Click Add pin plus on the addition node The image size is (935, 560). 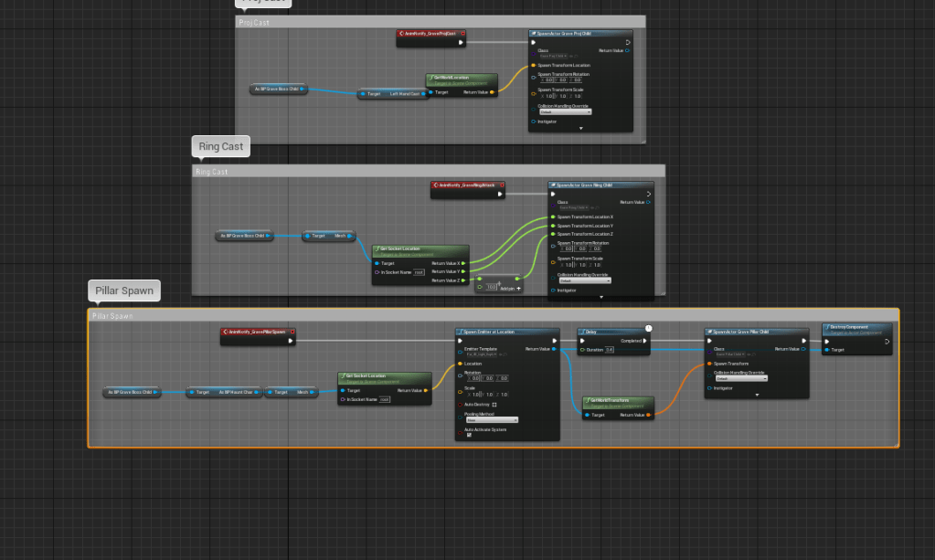(x=519, y=288)
